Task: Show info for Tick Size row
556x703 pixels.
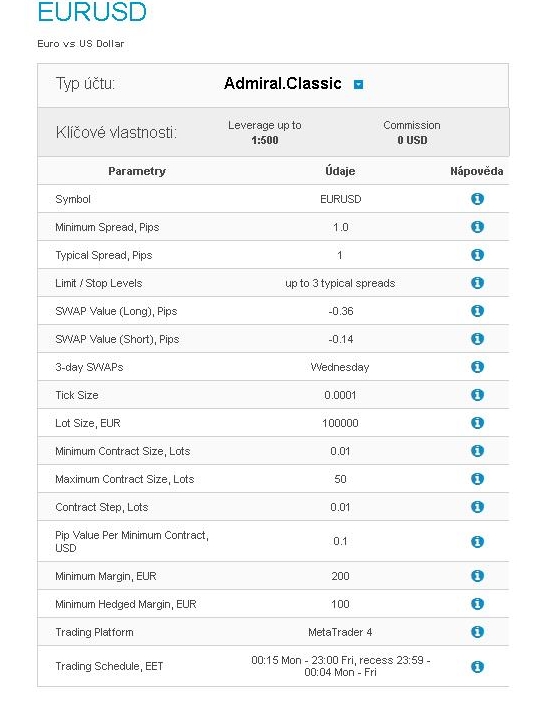Action: [x=477, y=395]
